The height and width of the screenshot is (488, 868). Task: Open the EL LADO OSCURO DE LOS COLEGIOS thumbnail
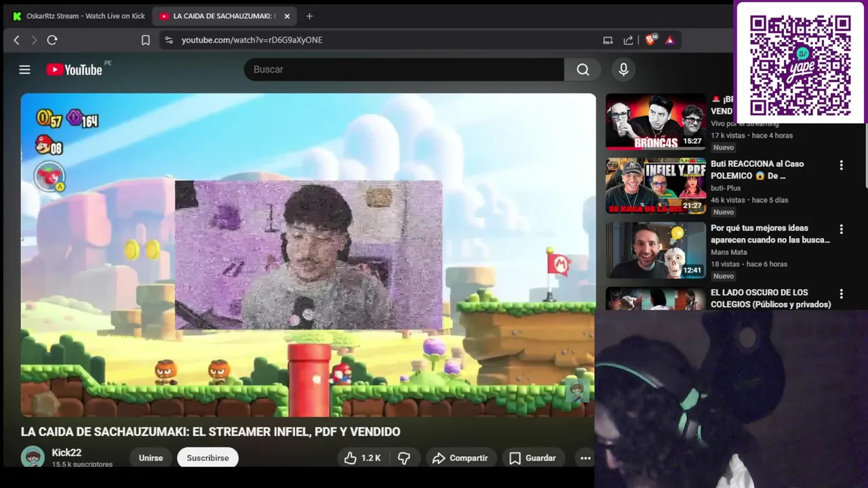pos(656,298)
